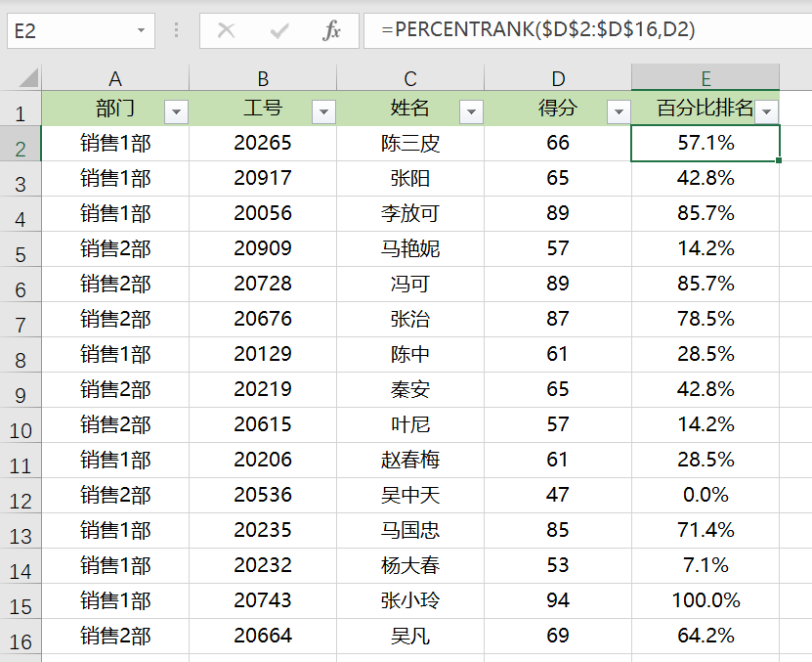Select cell with name 杨大春

[x=410, y=565]
